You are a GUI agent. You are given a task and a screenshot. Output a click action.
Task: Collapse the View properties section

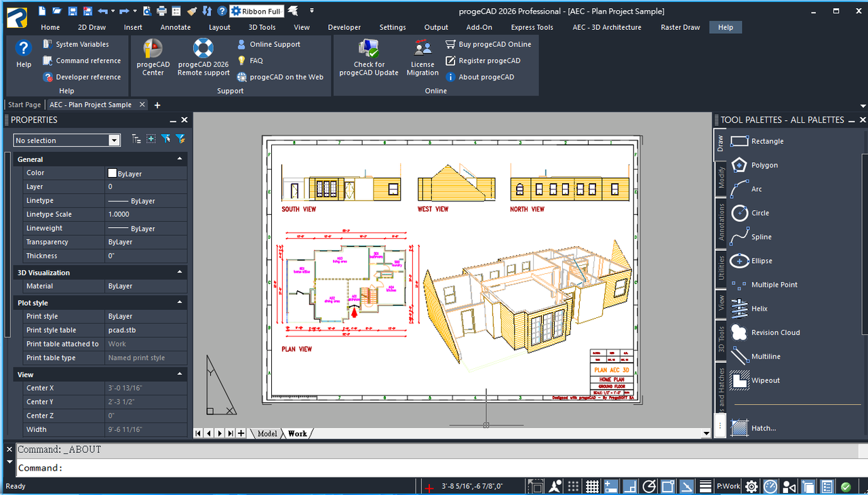click(x=180, y=374)
